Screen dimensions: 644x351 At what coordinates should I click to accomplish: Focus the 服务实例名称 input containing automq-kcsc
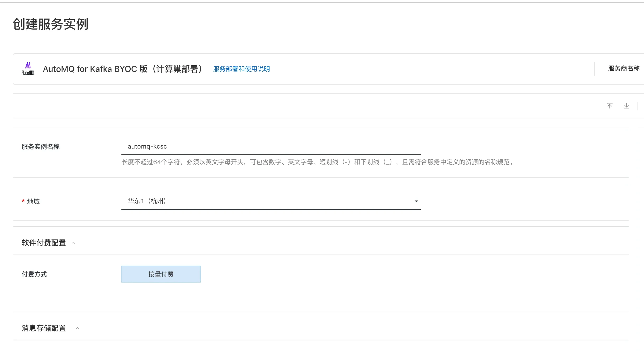[271, 146]
